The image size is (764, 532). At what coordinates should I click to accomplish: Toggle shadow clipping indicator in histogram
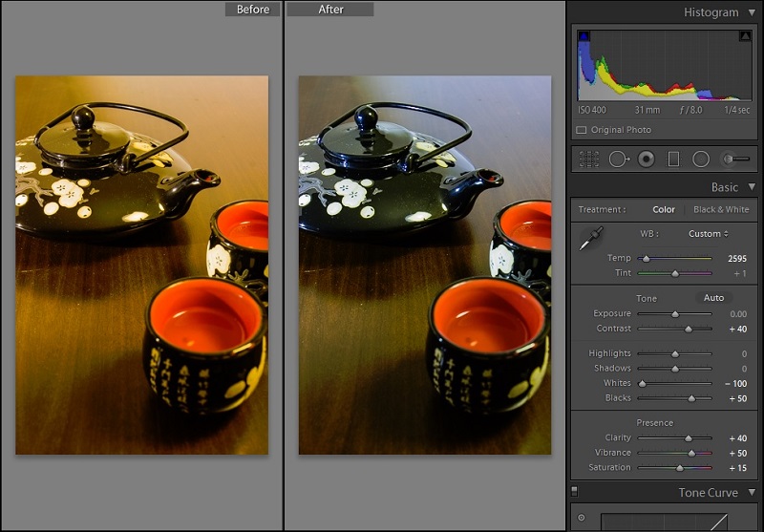point(584,36)
